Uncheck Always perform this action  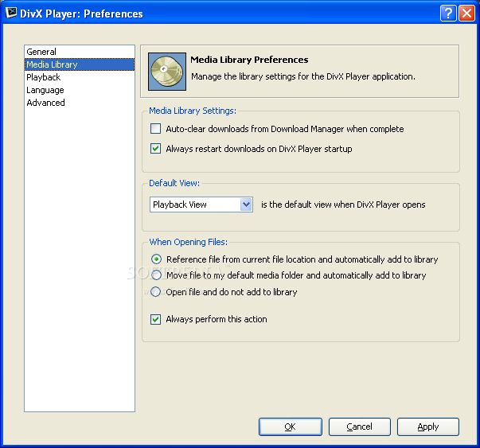pyautogui.click(x=155, y=319)
